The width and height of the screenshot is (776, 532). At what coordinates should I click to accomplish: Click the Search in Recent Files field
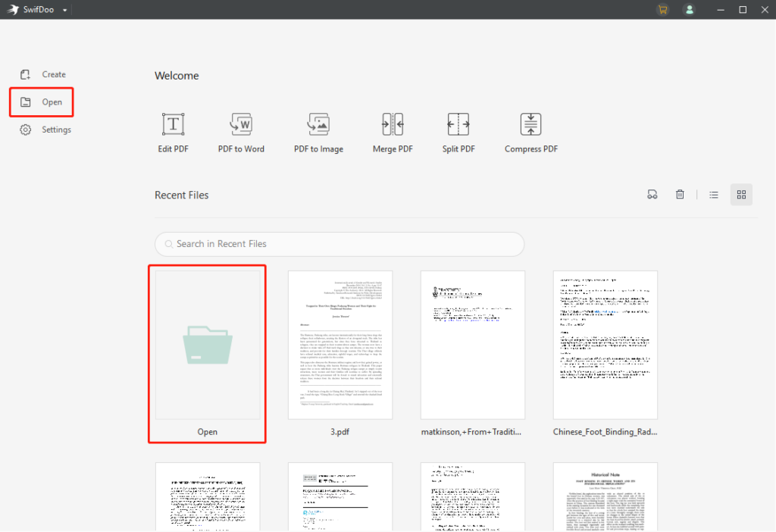point(339,244)
